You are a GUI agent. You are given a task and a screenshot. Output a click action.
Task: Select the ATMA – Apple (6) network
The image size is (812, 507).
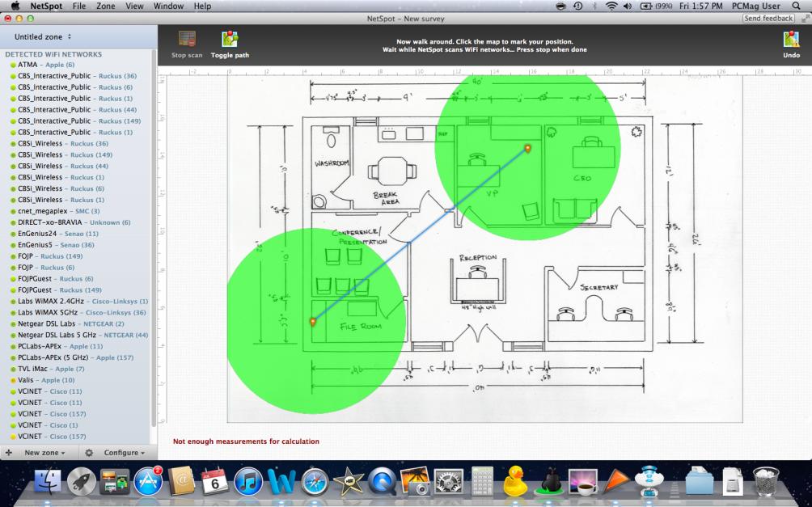pyautogui.click(x=46, y=65)
